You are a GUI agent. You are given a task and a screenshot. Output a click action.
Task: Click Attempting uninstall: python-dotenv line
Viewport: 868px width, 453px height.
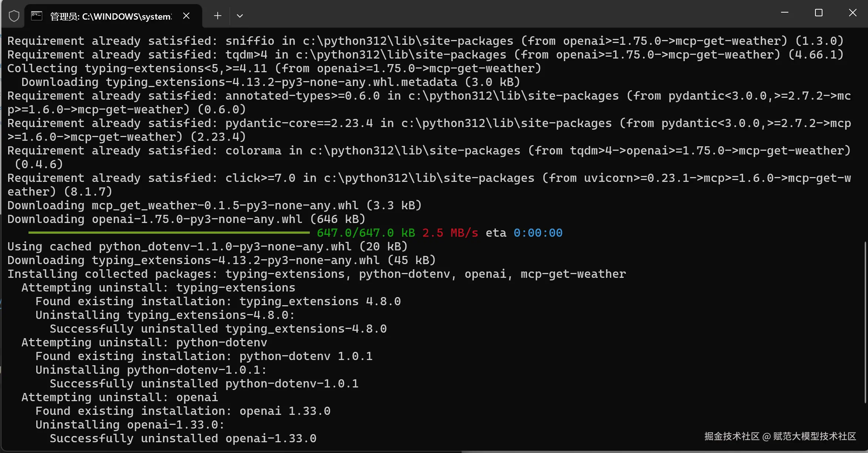144,343
